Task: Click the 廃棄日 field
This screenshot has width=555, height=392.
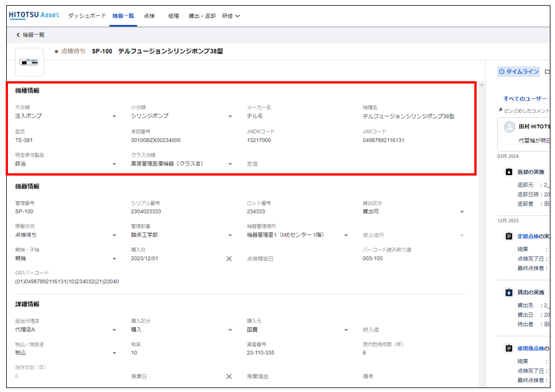Action: coord(177,377)
